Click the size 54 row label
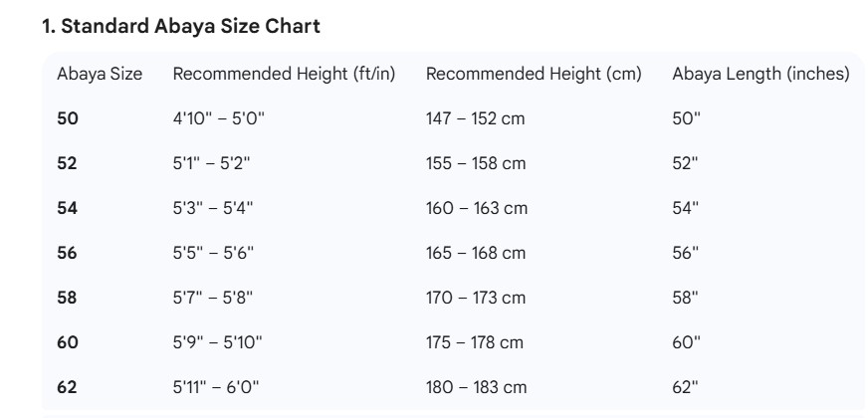This screenshot has width=868, height=418. coord(67,209)
